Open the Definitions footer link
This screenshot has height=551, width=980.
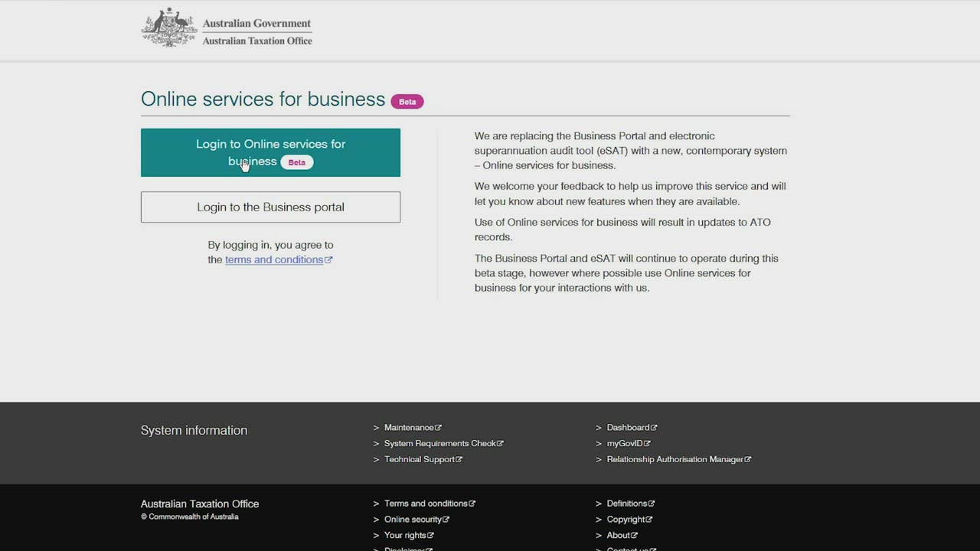tap(626, 504)
